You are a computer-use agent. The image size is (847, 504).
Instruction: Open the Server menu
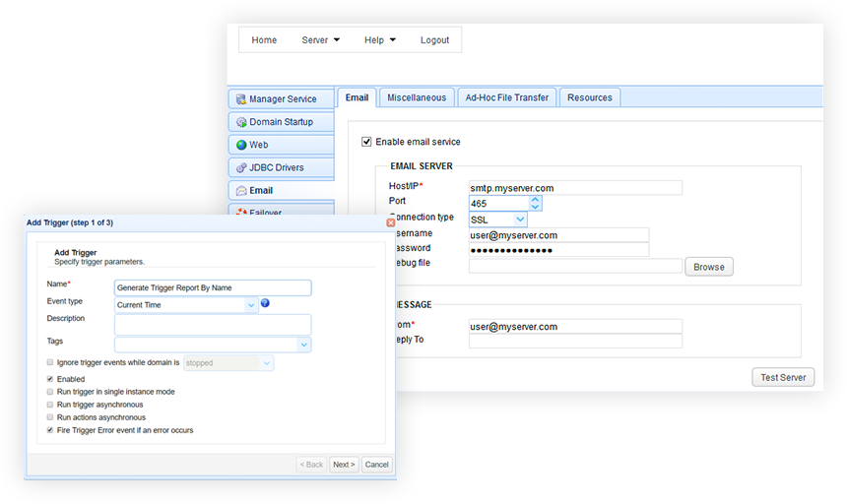[320, 40]
